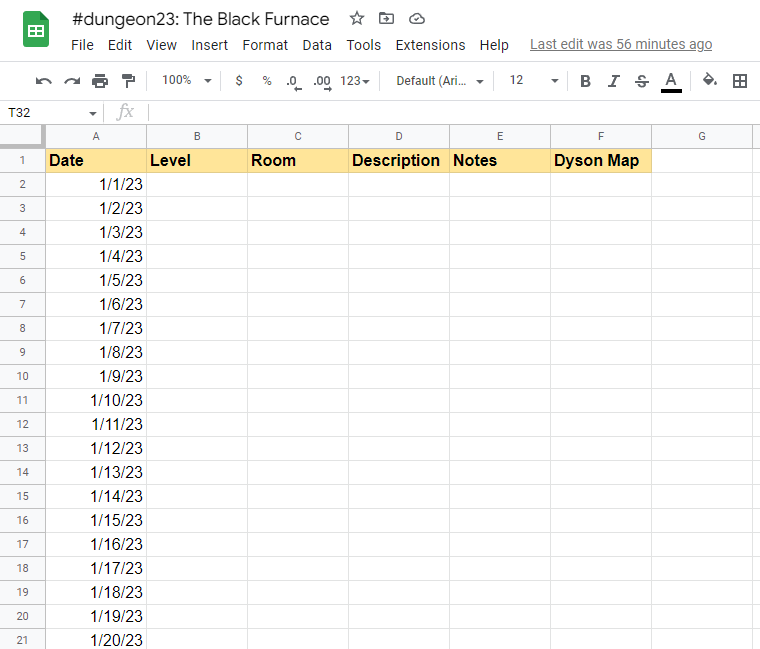Click into the formula bar
The width and height of the screenshot is (760, 649).
click(x=454, y=112)
